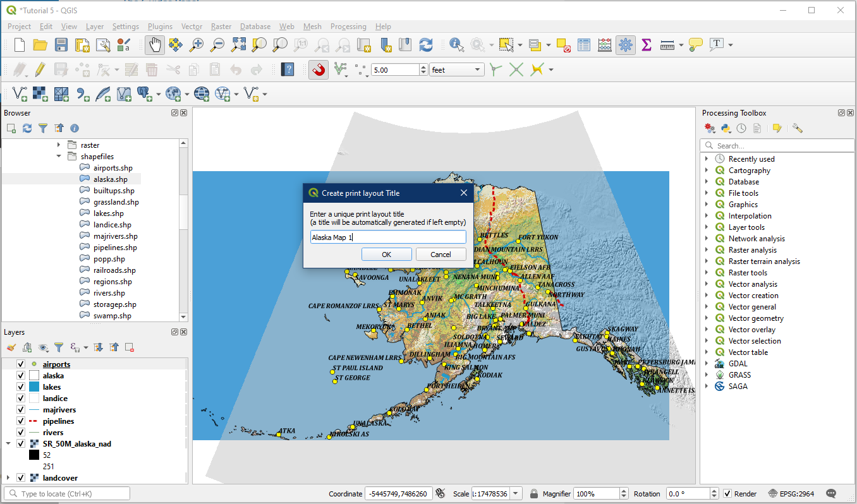Open the Vector menu
Image resolution: width=857 pixels, height=504 pixels.
(x=191, y=27)
